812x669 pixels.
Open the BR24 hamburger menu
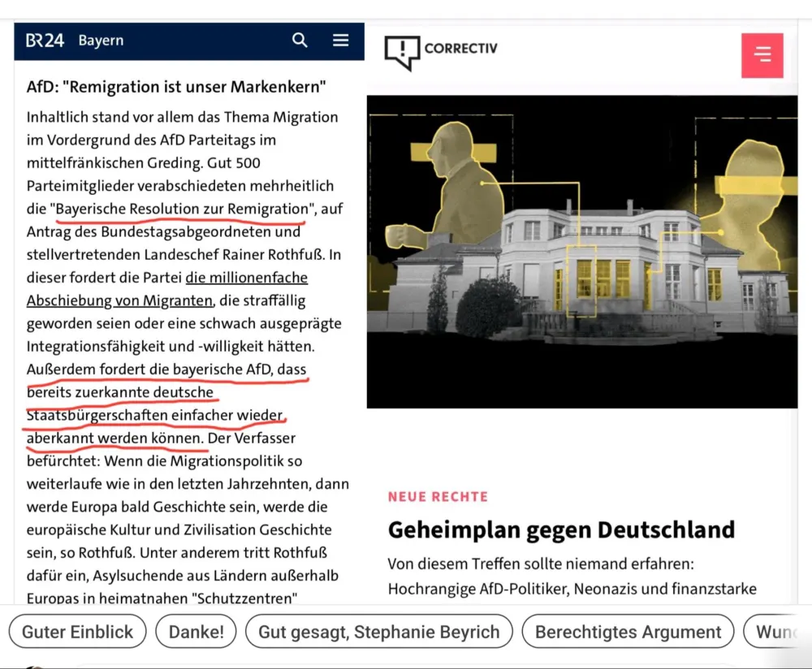(x=341, y=41)
